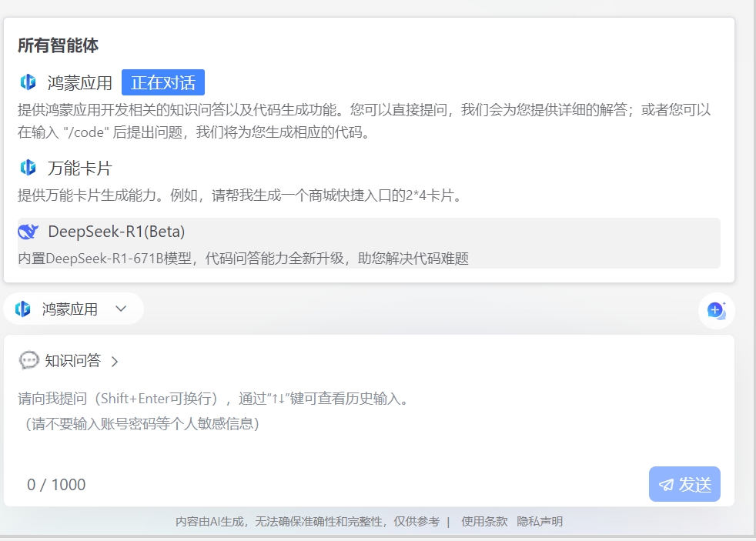Image resolution: width=756 pixels, height=541 pixels.
Task: Click the 正在对话 status badge
Action: click(x=163, y=82)
